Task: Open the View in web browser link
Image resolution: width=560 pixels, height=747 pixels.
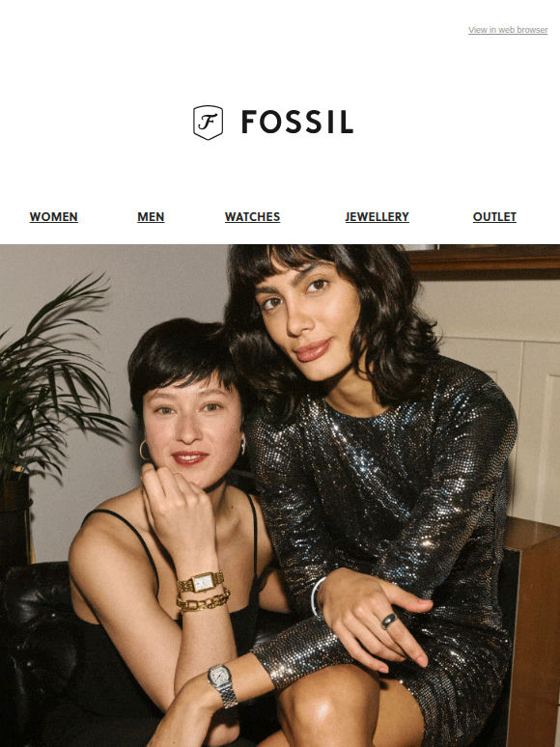Action: (508, 30)
